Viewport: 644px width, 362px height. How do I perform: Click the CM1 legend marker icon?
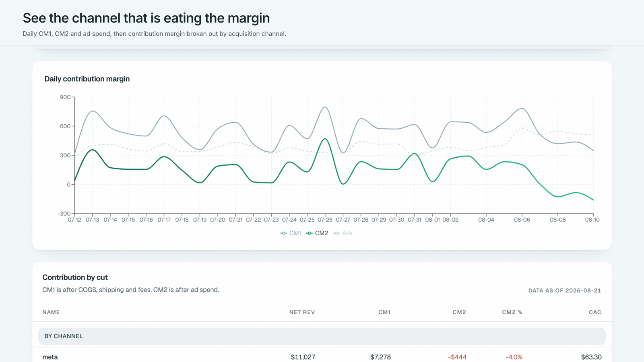pyautogui.click(x=284, y=233)
